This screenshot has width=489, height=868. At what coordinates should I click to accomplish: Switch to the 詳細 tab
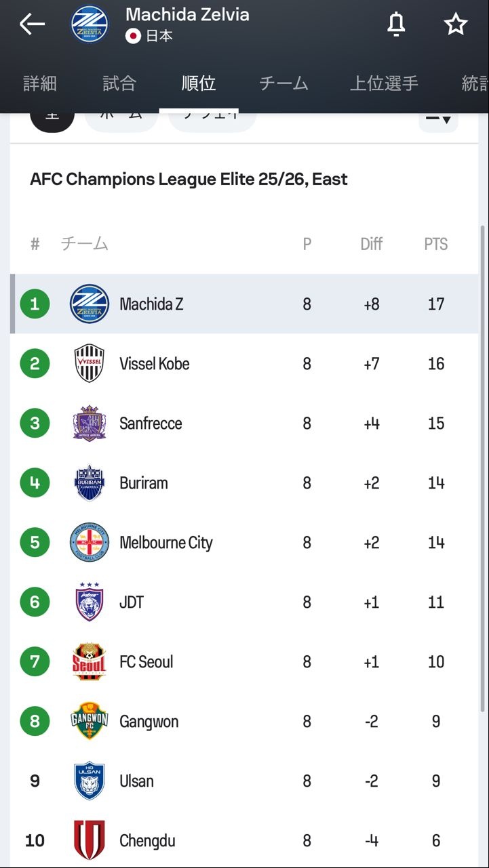click(x=40, y=83)
